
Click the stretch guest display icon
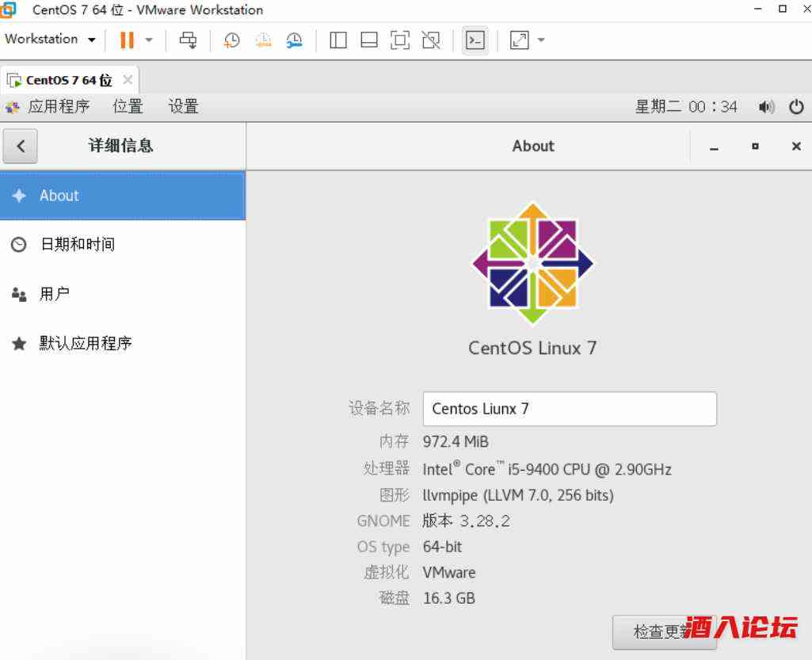[520, 40]
